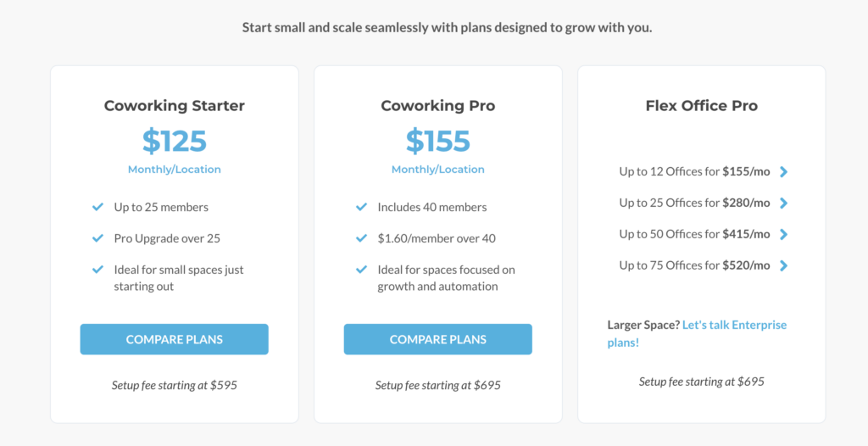The width and height of the screenshot is (868, 446).
Task: Select the $155 price on Coworking Pro
Action: click(438, 141)
